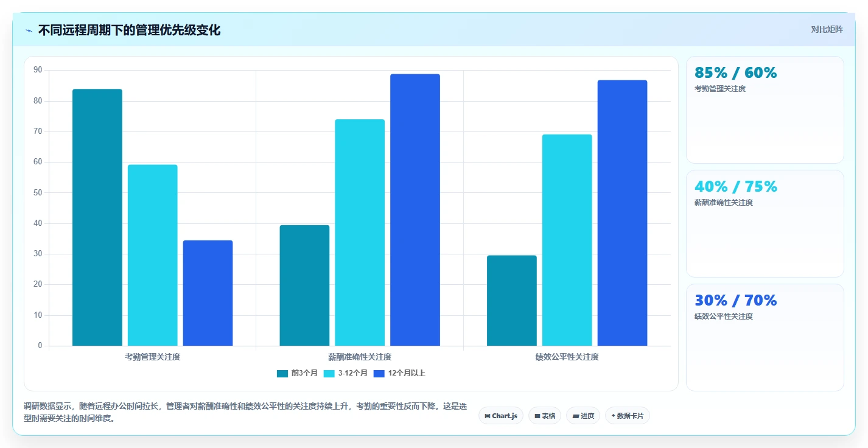The height and width of the screenshot is (448, 868).
Task: Click the 85% / 60% stat value
Action: [x=736, y=73]
